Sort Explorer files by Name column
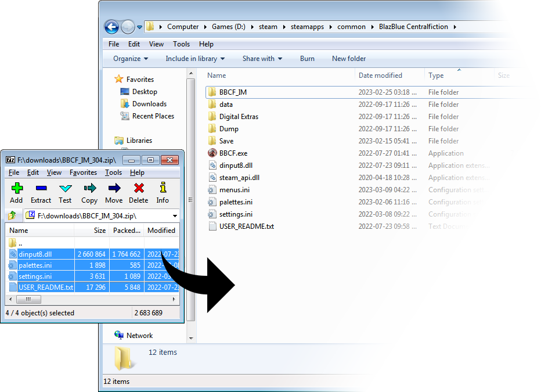 [x=217, y=75]
